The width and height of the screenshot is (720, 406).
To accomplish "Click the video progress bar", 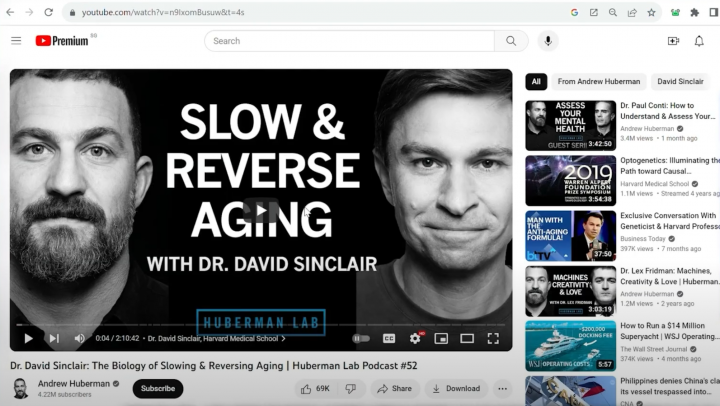I will tap(260, 325).
